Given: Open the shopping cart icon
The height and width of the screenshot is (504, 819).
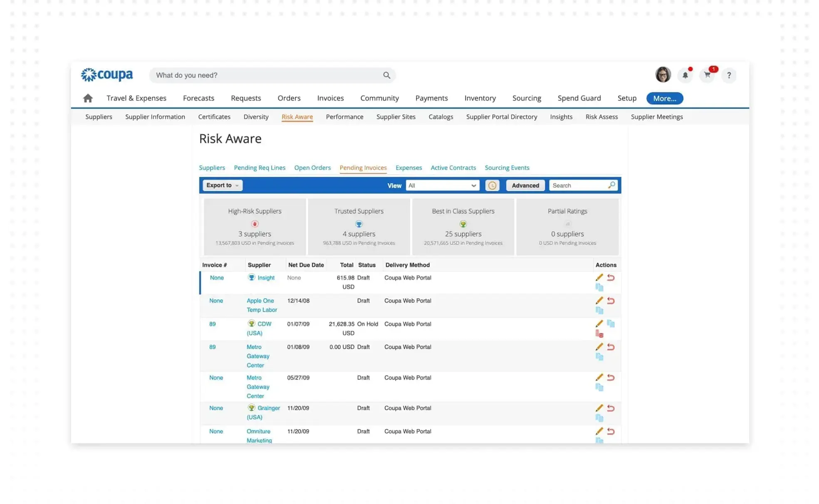Looking at the screenshot, I should point(707,75).
